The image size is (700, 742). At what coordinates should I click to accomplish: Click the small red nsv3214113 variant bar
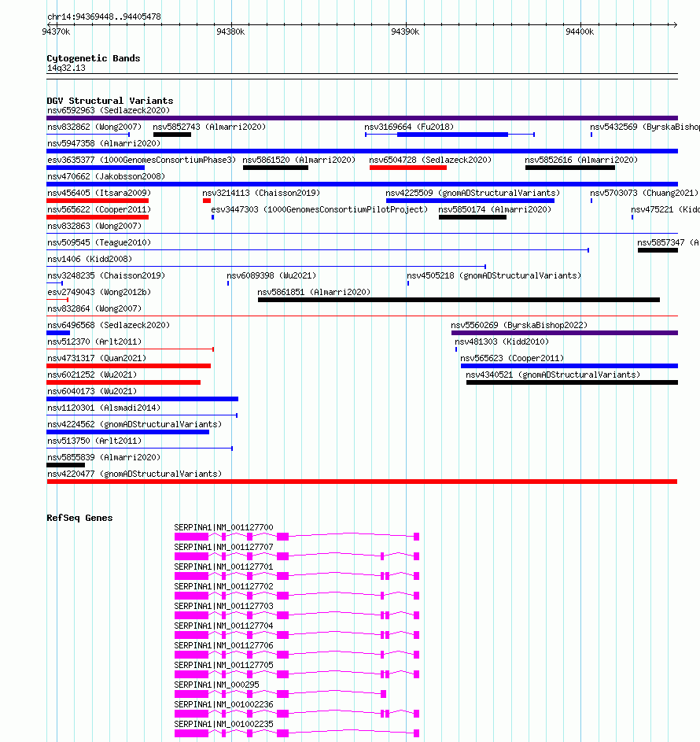(x=207, y=201)
